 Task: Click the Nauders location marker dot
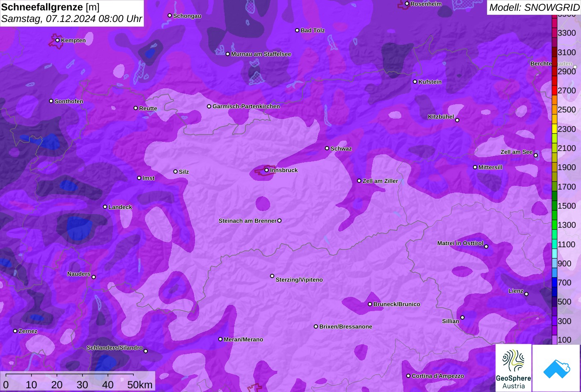point(94,277)
